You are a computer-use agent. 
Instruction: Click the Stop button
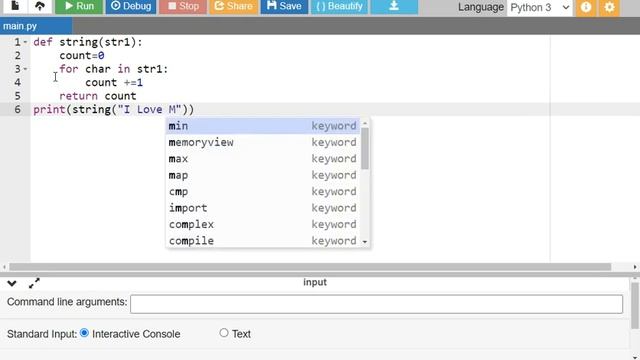pos(183,6)
